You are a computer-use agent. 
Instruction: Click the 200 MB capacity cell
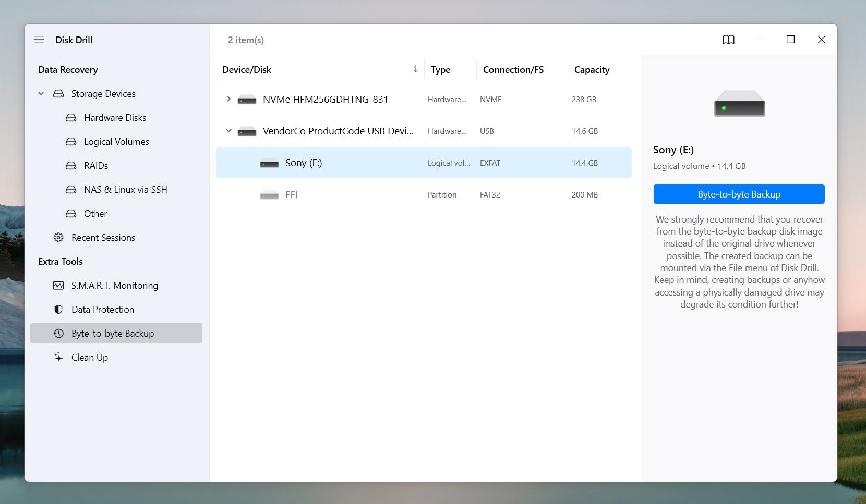585,195
